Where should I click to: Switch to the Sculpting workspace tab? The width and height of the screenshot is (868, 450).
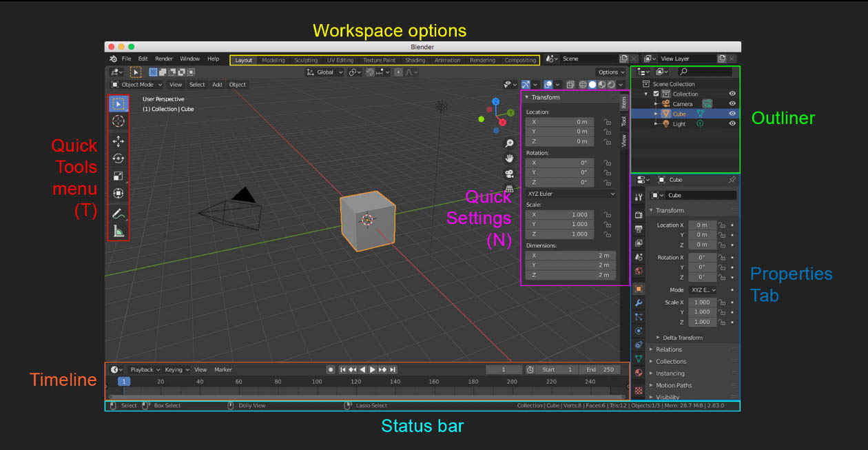tap(306, 60)
